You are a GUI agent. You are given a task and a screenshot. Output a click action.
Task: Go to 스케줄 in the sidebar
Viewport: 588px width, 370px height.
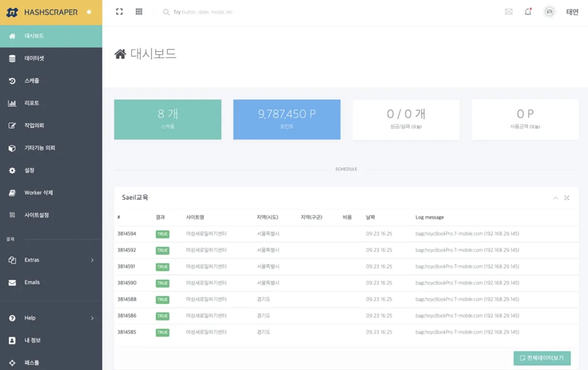pos(32,81)
